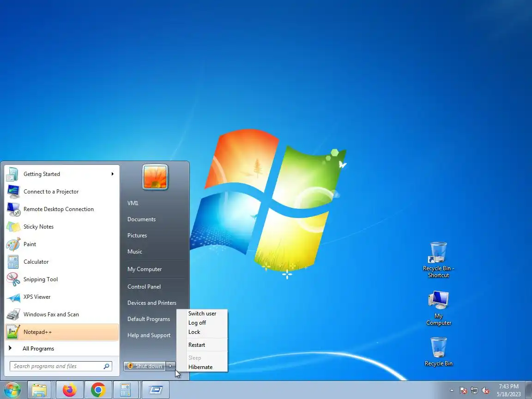Click the network tray icon
This screenshot has height=399, width=532.
click(x=474, y=391)
